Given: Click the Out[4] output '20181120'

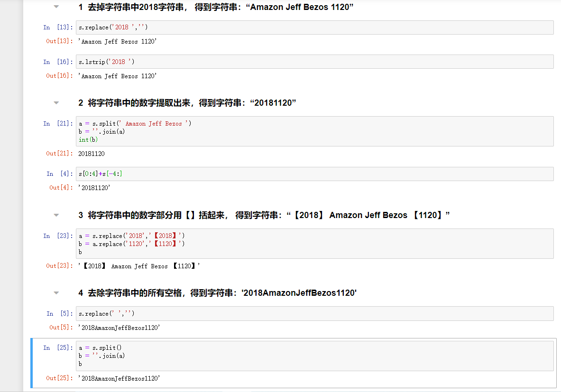Looking at the screenshot, I should pyautogui.click(x=94, y=188).
